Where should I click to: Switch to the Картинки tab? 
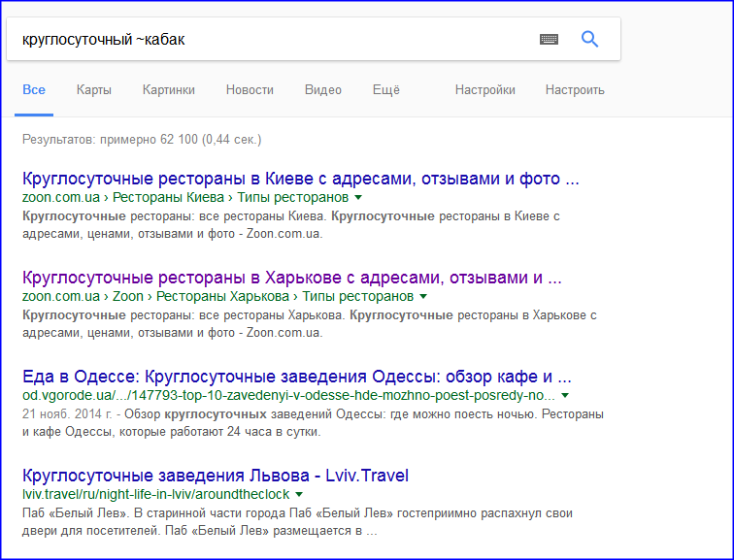coord(169,90)
